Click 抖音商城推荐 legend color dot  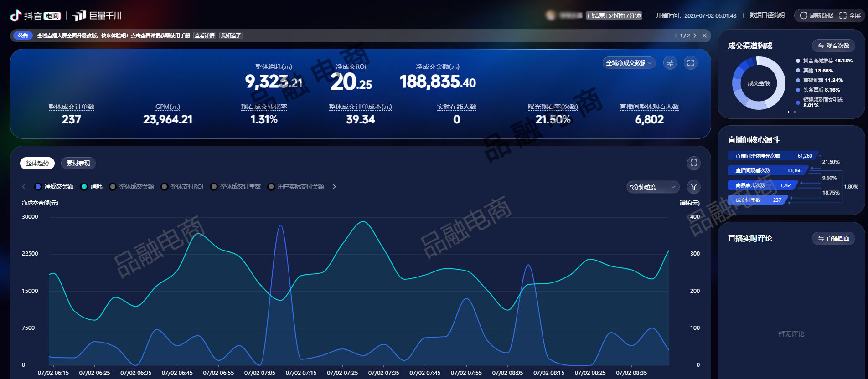[x=798, y=61]
